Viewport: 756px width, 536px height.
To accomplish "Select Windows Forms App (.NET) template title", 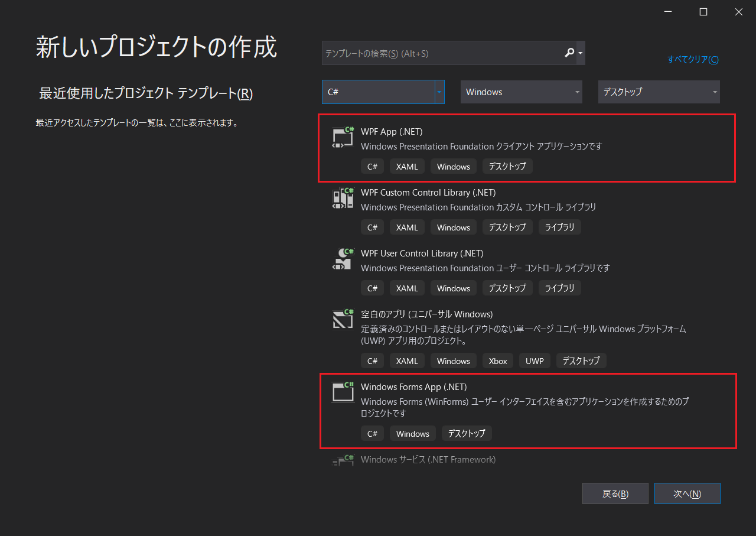I will [413, 387].
